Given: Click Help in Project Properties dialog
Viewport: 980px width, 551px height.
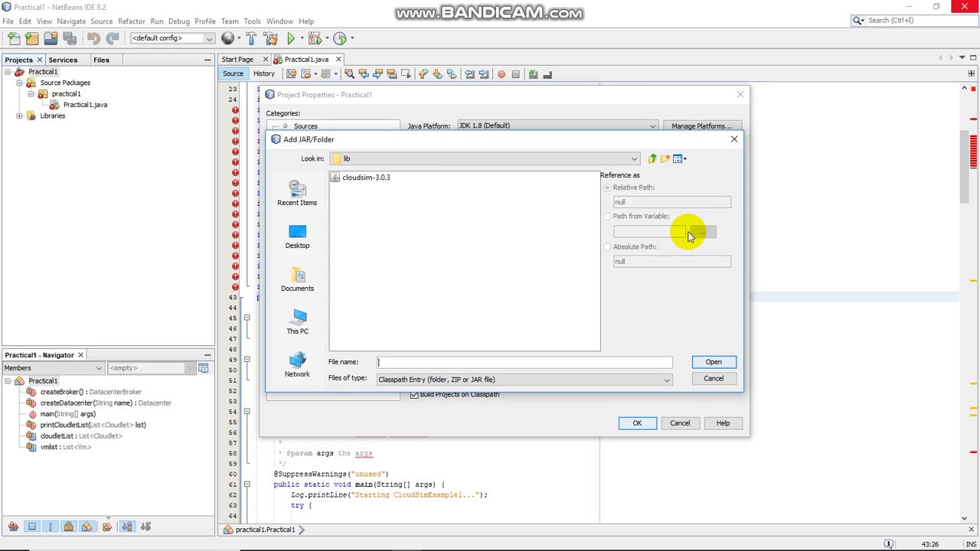Looking at the screenshot, I should click(723, 423).
